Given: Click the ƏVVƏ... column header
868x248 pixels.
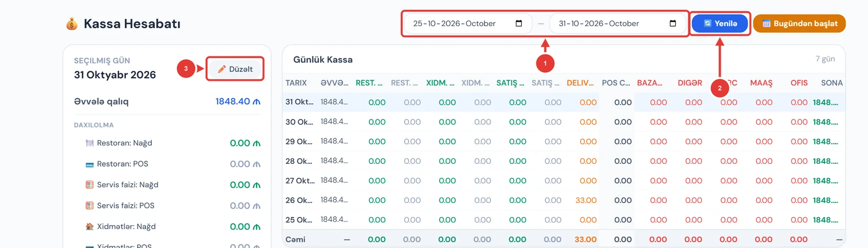Looking at the screenshot, I should click(334, 83).
